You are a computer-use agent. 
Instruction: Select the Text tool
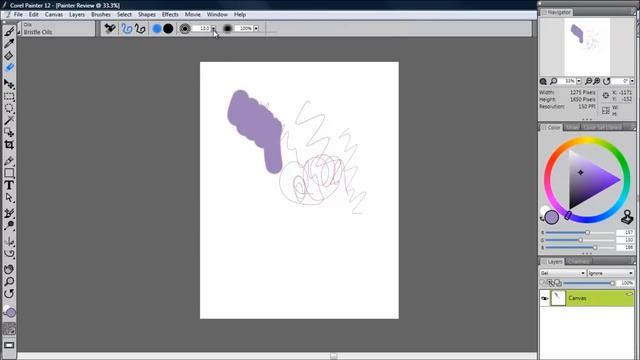(x=9, y=185)
